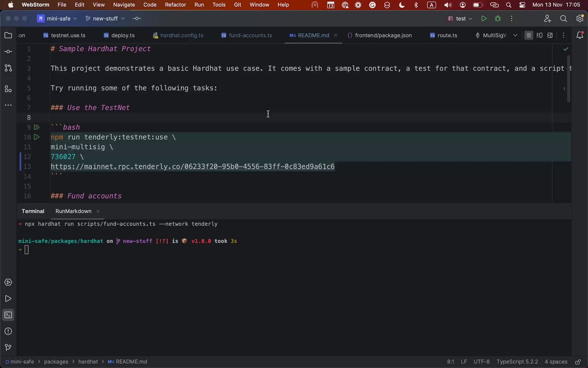
Task: Open the new-stuff branch dropdown
Action: coord(105,19)
